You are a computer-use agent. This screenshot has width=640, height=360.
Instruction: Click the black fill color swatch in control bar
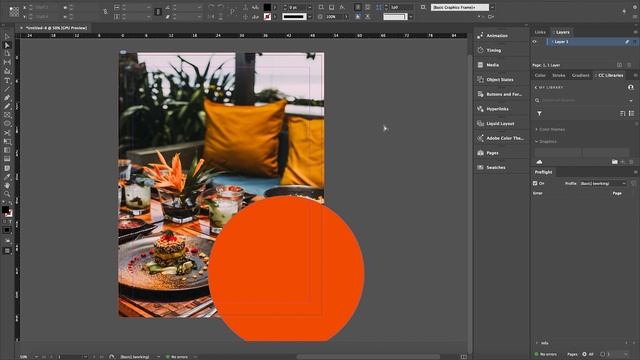[267, 7]
